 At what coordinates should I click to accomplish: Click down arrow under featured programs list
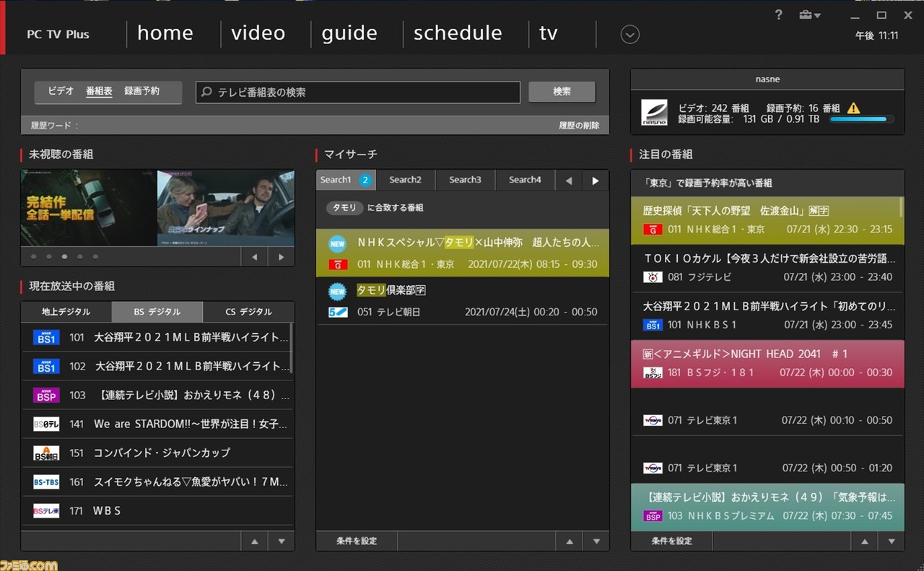pyautogui.click(x=892, y=541)
